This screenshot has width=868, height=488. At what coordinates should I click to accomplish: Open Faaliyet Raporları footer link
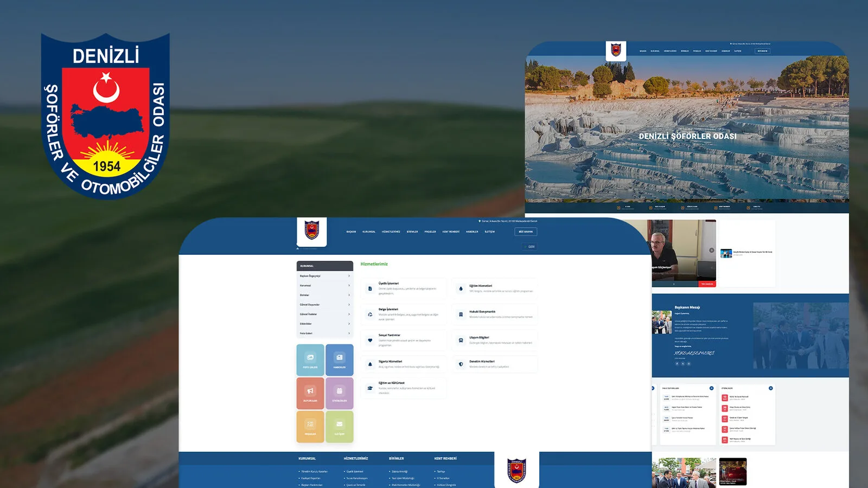pos(311,478)
